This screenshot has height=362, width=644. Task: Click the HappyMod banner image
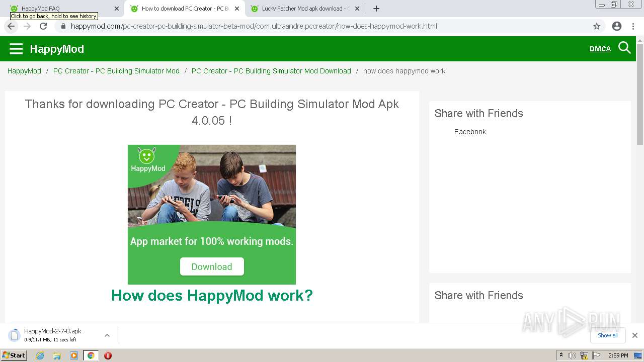click(x=212, y=214)
